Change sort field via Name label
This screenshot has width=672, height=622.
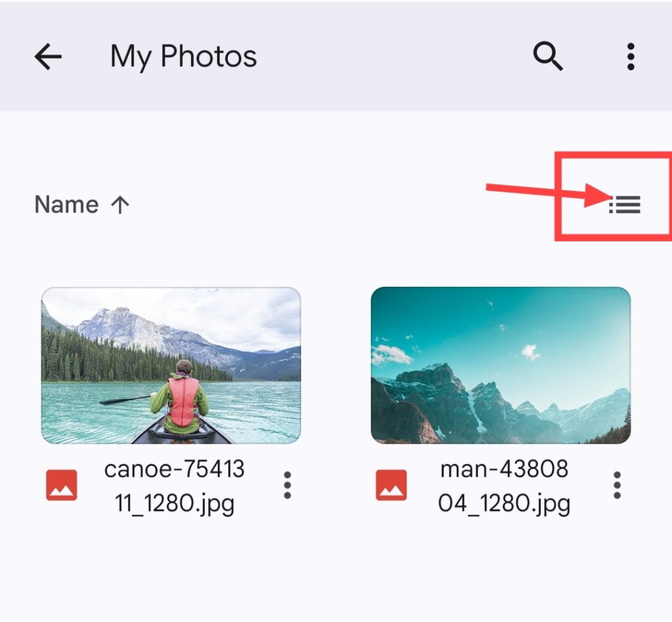(x=66, y=204)
